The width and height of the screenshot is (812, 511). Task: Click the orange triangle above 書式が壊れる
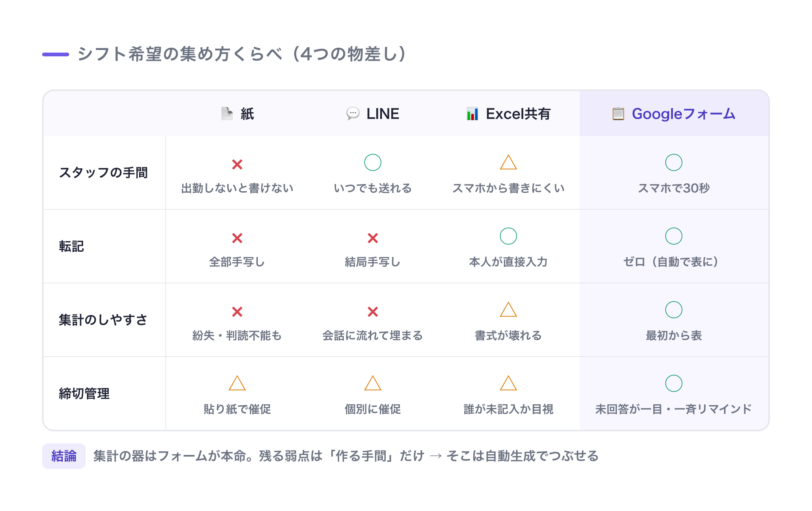point(508,310)
